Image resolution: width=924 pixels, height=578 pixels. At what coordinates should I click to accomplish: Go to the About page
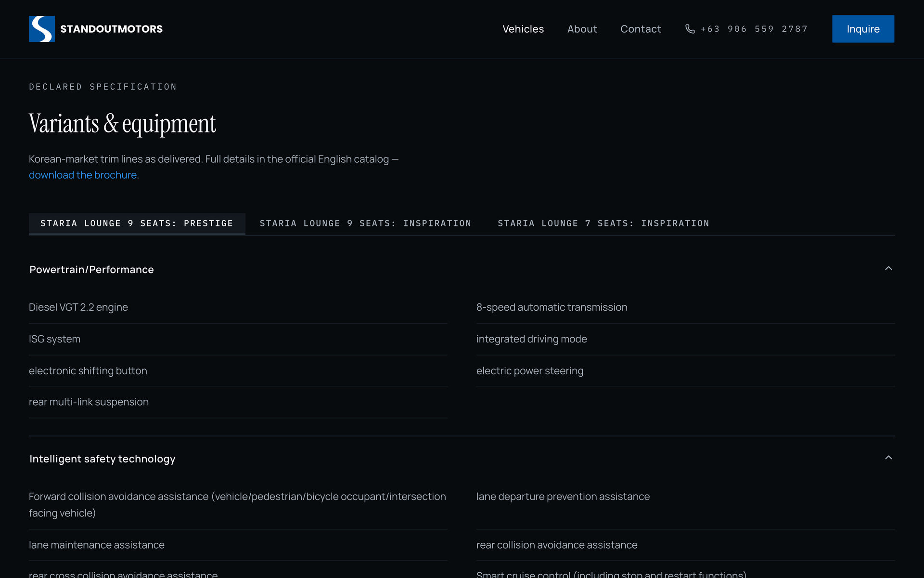582,29
